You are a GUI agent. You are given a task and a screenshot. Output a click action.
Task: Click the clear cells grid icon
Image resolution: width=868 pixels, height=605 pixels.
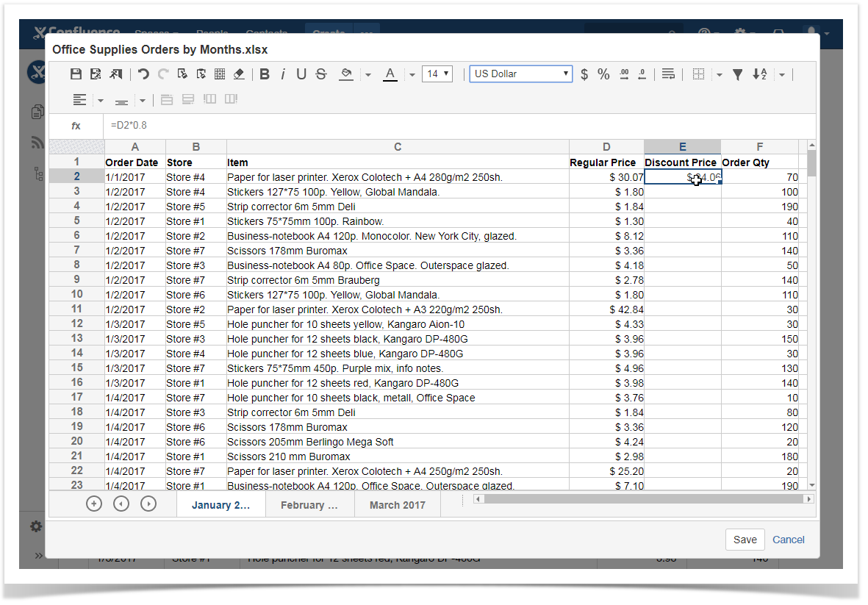(220, 74)
